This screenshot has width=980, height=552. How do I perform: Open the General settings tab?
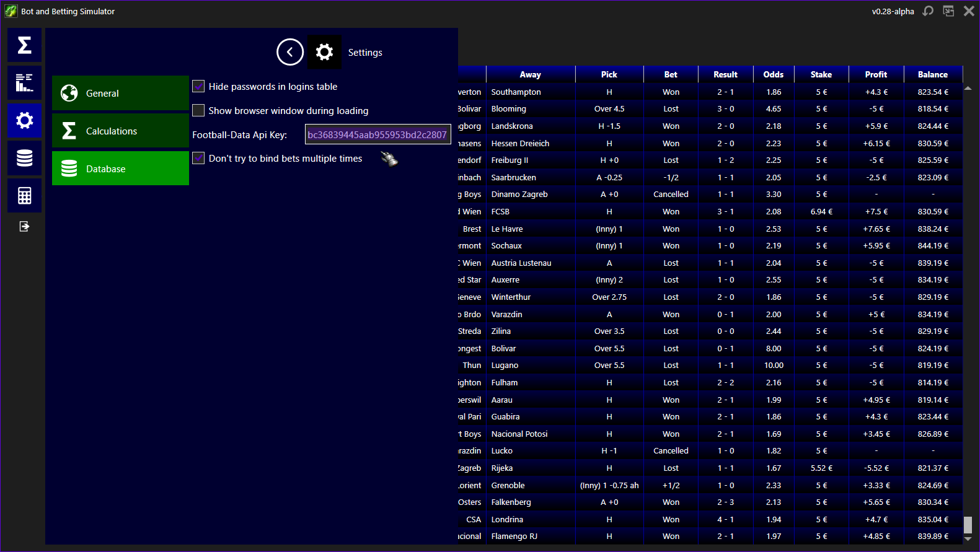coord(120,93)
